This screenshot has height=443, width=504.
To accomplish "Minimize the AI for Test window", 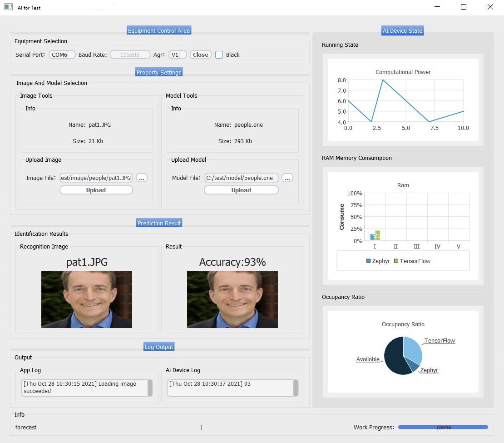I will [437, 7].
